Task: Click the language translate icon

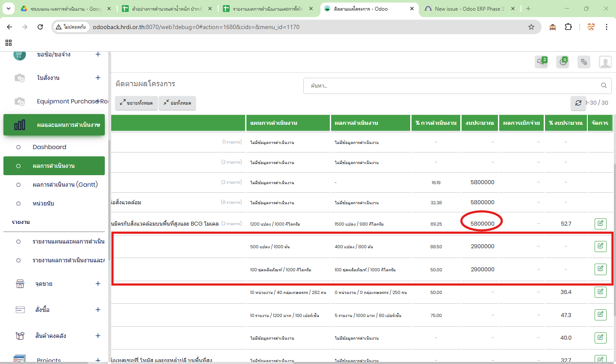Action: click(584, 62)
